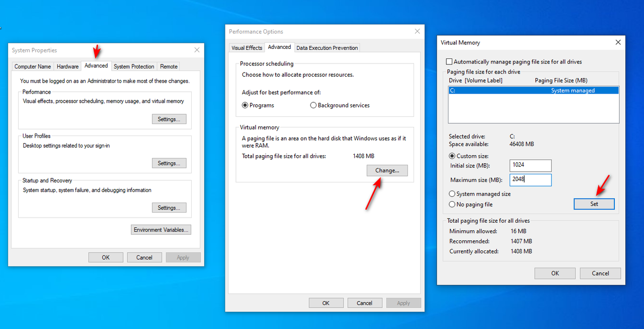Click the 1408 MB total paging size value
This screenshot has height=329, width=644.
click(x=364, y=156)
